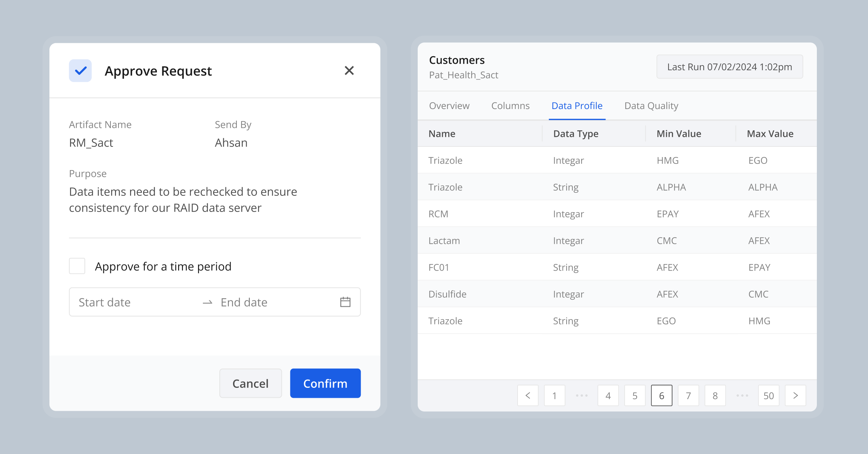
Task: Enable Approve for a time period checkbox
Action: click(77, 266)
